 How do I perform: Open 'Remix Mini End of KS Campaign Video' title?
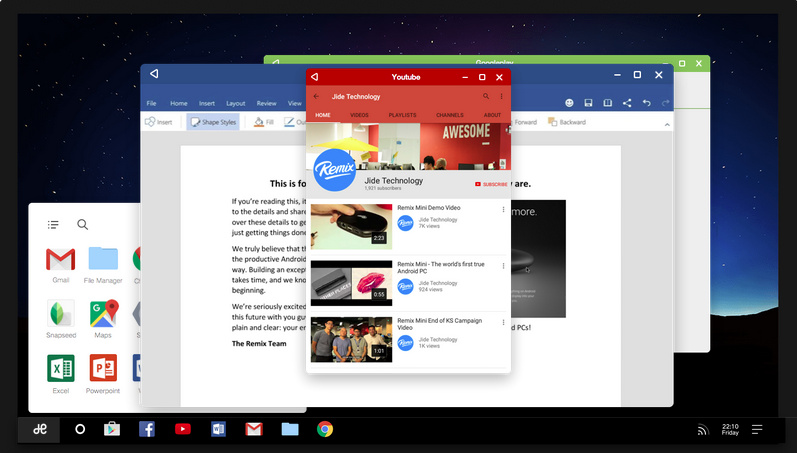[x=440, y=324]
